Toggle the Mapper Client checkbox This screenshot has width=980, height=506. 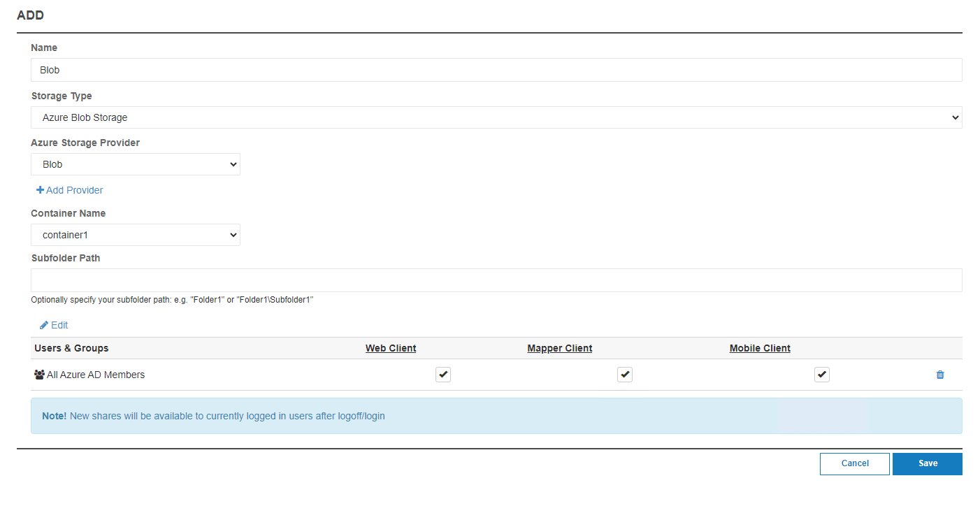pyautogui.click(x=625, y=375)
